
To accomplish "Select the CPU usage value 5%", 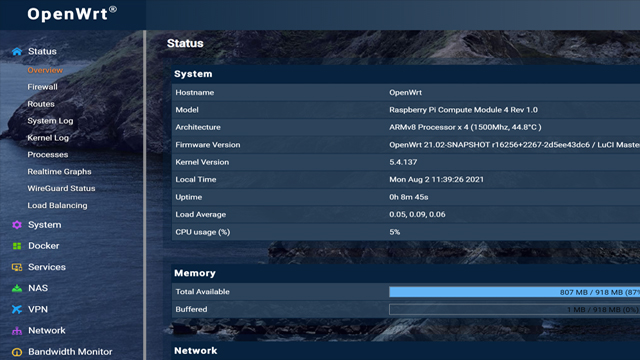I will [x=394, y=232].
